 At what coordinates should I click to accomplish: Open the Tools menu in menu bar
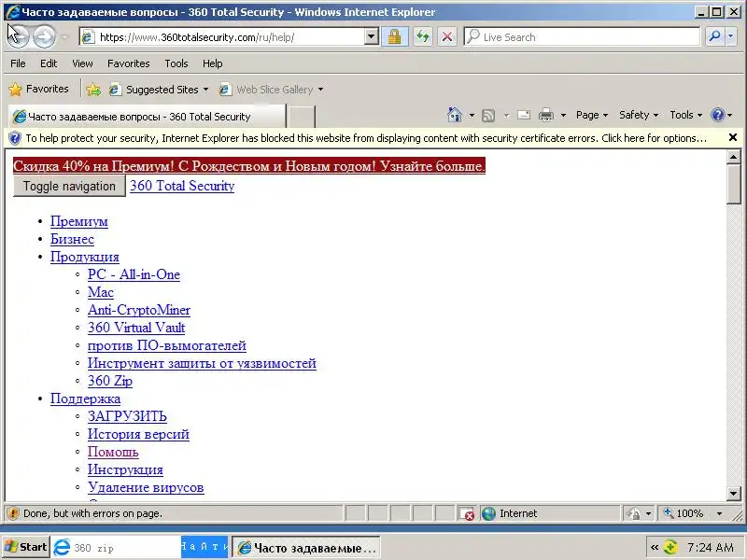[x=176, y=63]
